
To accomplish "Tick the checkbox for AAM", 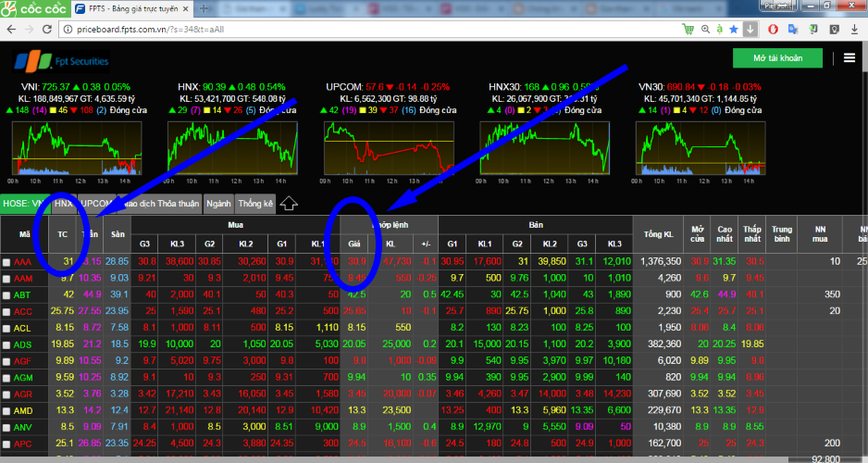I will [6, 279].
